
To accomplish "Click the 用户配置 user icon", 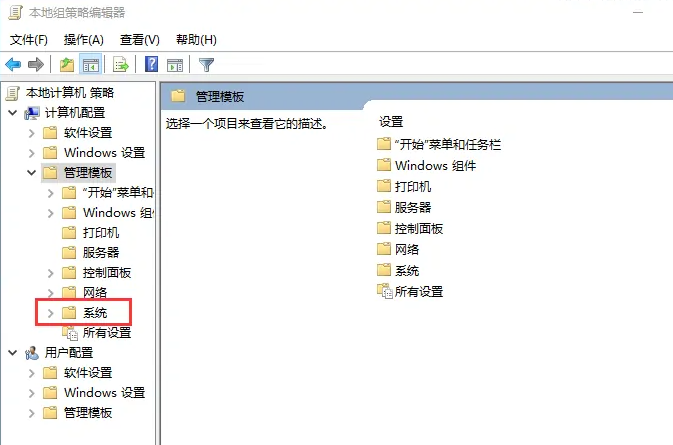I will point(32,353).
